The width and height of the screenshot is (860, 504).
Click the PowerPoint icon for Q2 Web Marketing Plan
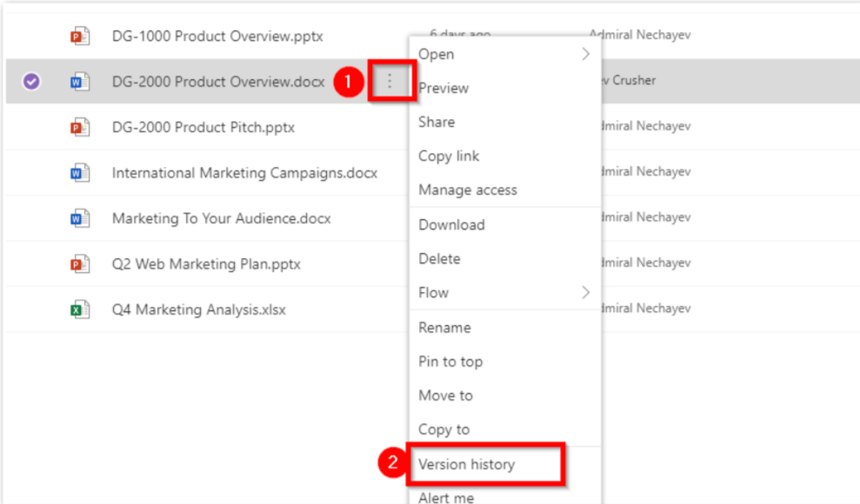click(81, 263)
